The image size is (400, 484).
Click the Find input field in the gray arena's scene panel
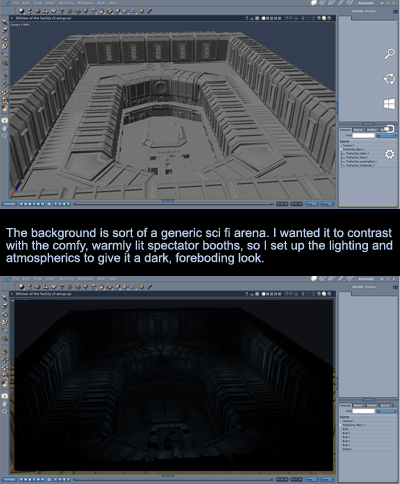[x=364, y=136]
